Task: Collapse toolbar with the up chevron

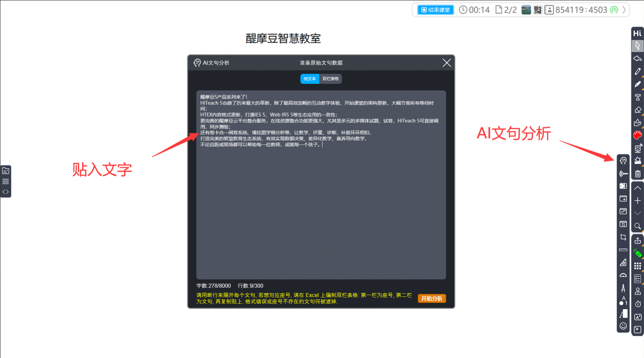Action: click(638, 188)
